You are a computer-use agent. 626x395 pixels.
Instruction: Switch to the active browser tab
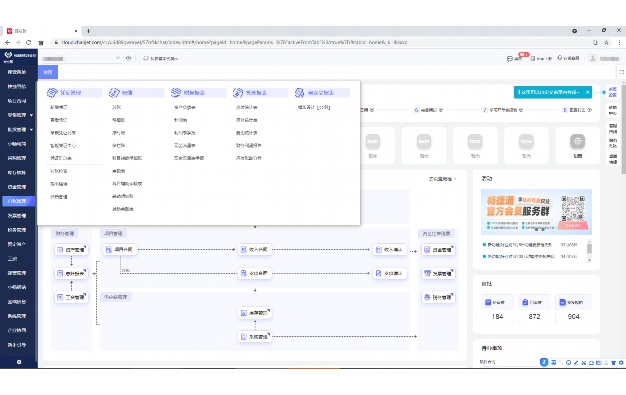(42, 31)
